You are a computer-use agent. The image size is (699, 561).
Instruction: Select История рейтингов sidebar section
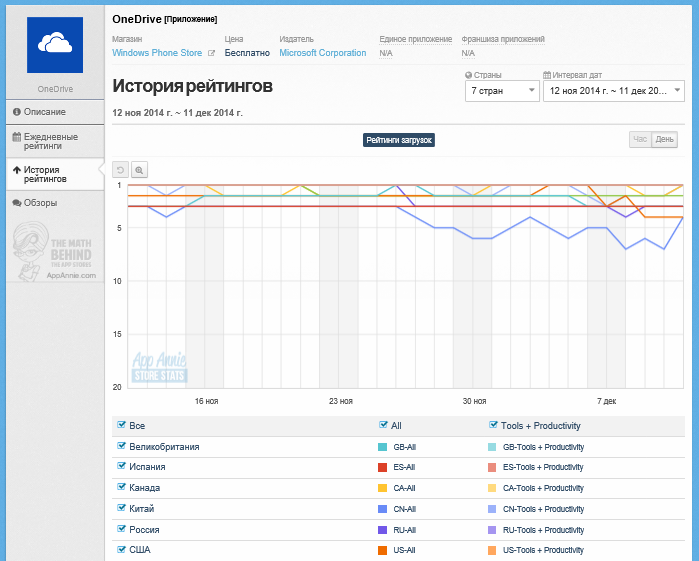[x=55, y=174]
